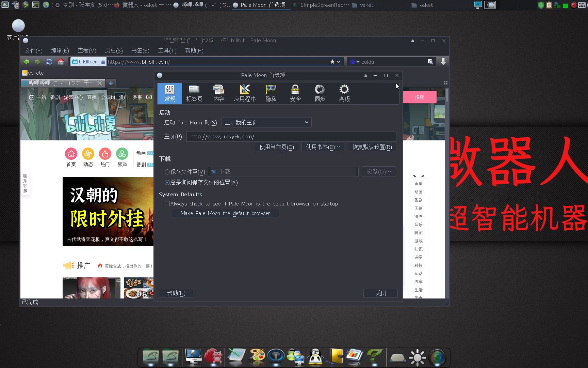Open the address bar history dropdown arrow
This screenshot has height=368, width=588.
339,62
